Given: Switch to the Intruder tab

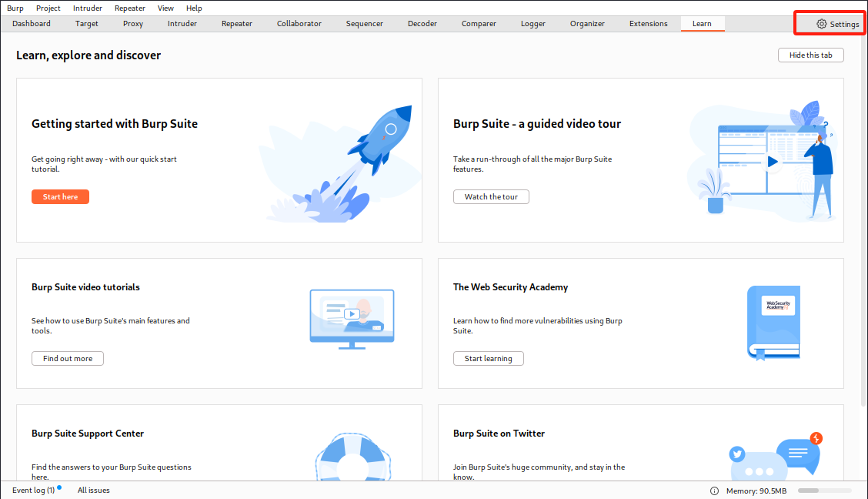Looking at the screenshot, I should click(182, 24).
